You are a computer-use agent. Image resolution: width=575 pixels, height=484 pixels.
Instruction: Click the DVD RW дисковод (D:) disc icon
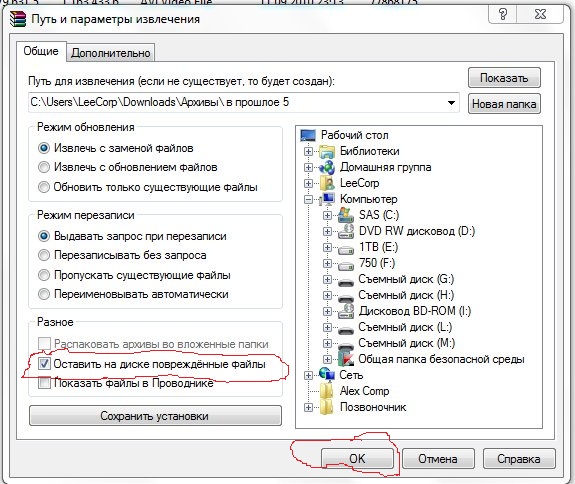point(345,231)
